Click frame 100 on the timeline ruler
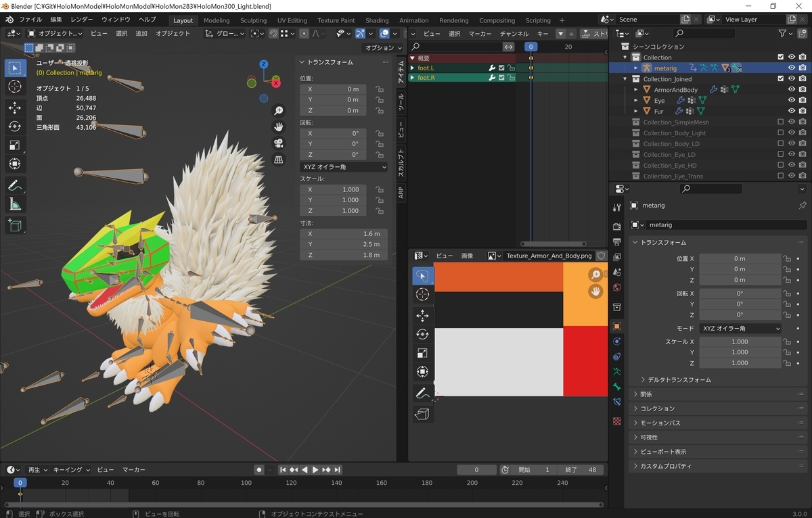 click(x=246, y=483)
